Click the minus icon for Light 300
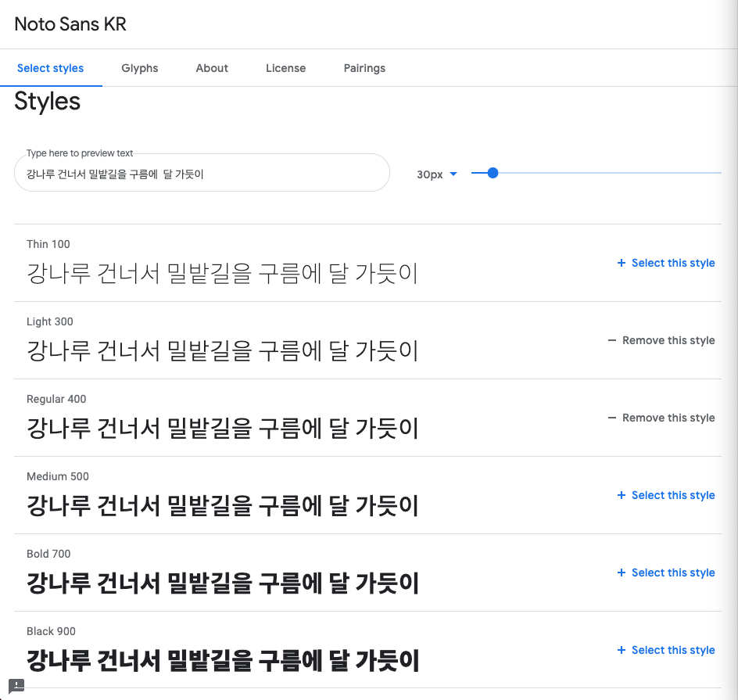This screenshot has width=738, height=700. point(612,340)
